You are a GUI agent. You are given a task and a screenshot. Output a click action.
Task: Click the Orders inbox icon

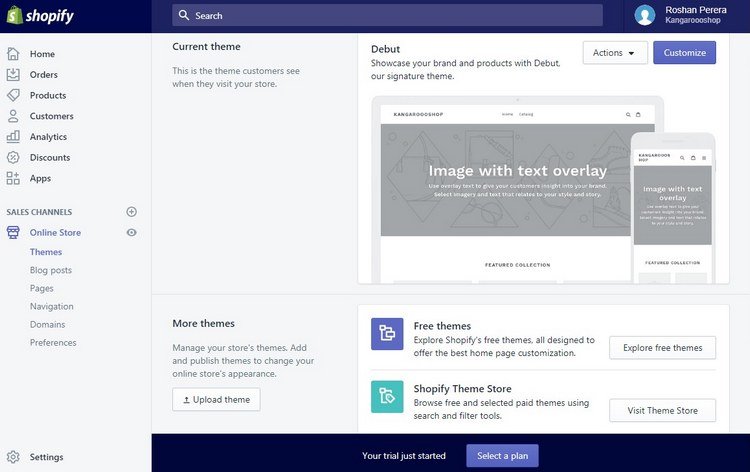pyautogui.click(x=13, y=75)
